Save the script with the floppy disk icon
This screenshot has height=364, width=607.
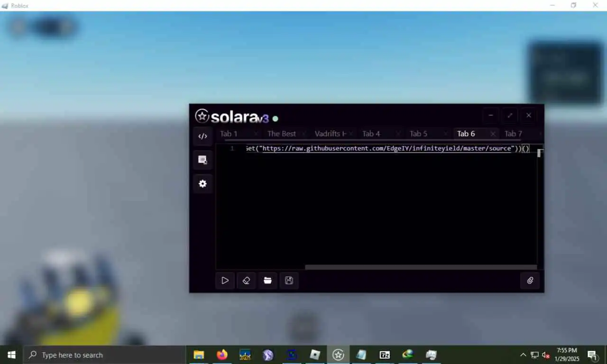tap(289, 281)
